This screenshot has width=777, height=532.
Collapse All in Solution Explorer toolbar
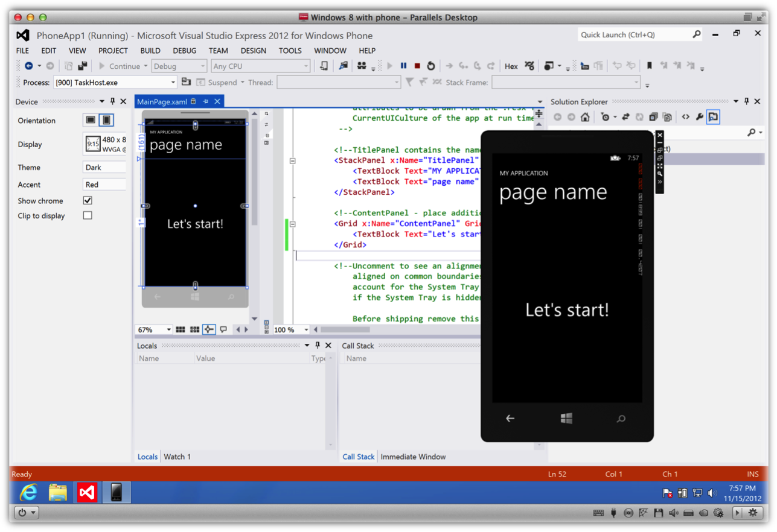tap(653, 117)
